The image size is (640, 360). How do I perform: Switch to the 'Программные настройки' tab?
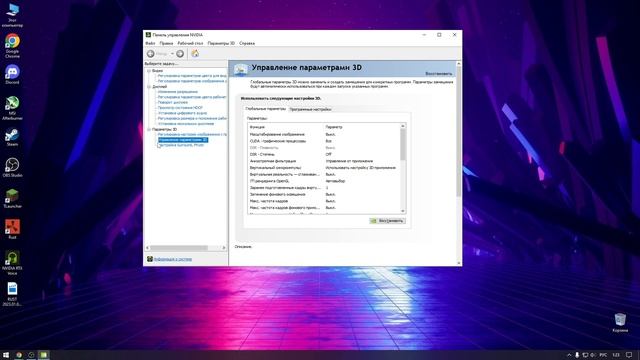coord(310,109)
